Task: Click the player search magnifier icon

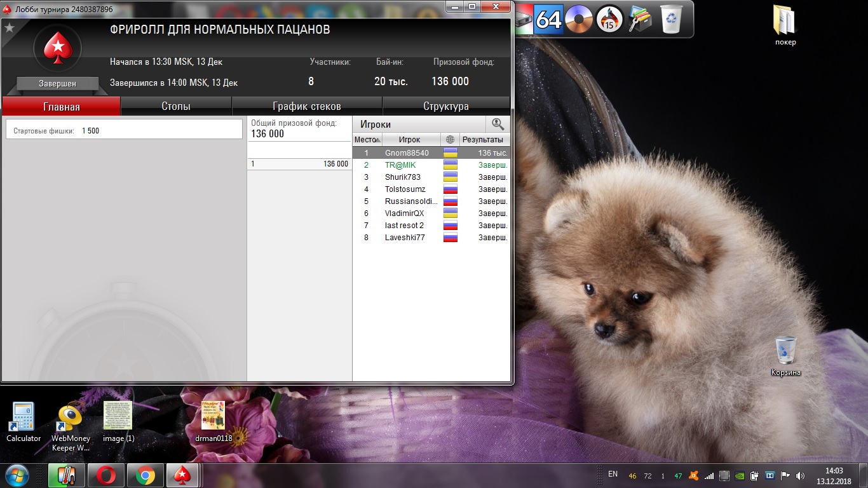Action: tap(498, 125)
